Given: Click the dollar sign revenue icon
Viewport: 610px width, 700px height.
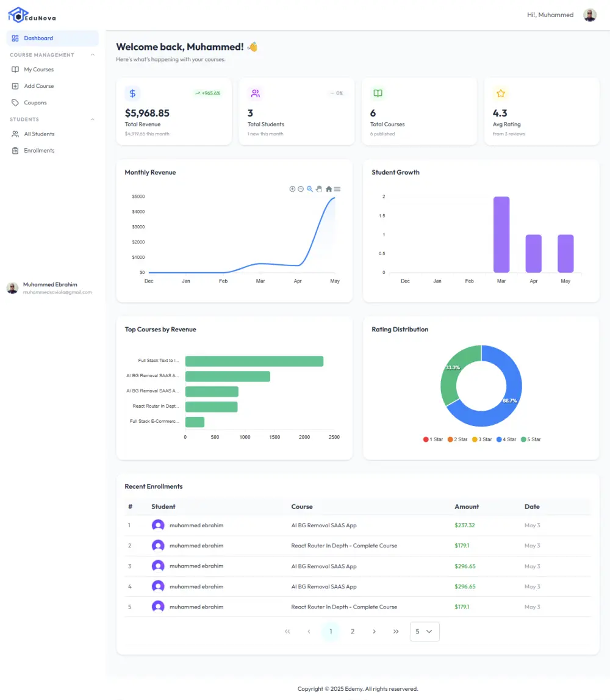Looking at the screenshot, I should pos(132,93).
